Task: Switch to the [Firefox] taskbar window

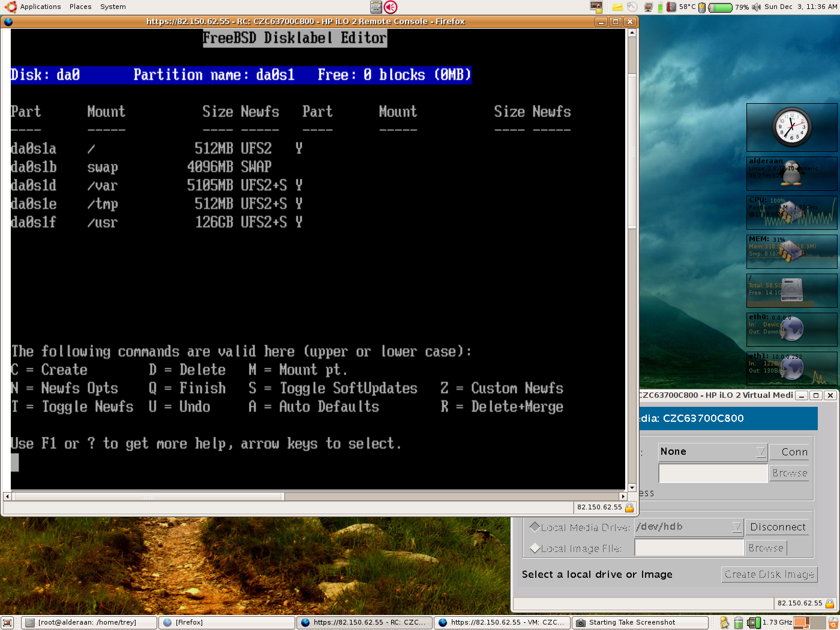Action: click(x=227, y=623)
